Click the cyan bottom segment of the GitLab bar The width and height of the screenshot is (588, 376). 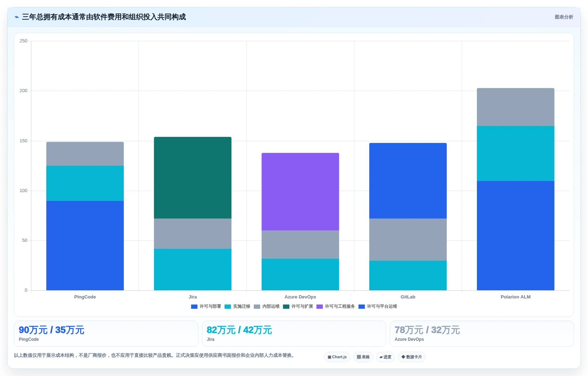point(408,275)
